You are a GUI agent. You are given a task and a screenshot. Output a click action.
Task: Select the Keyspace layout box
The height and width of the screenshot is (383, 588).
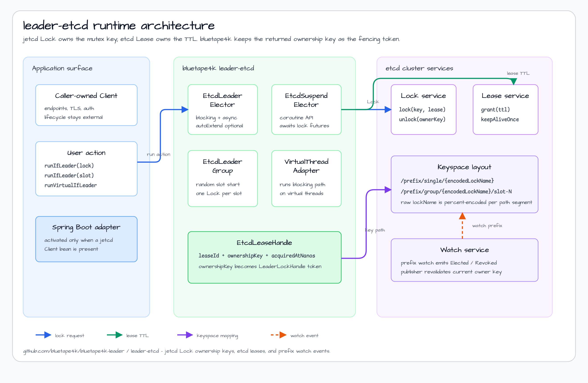pos(464,184)
